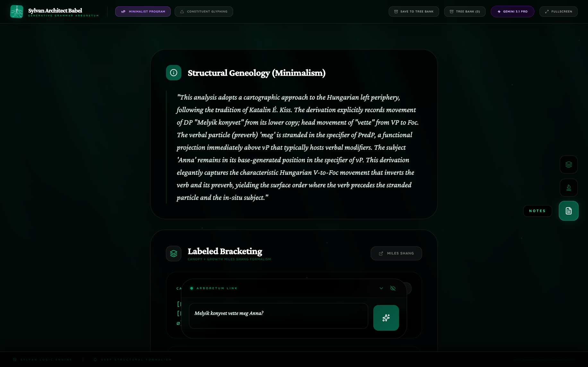Screen dimensions: 588x367
Task: Switch to the vP Minimalist Program tab
Action: (x=143, y=11)
